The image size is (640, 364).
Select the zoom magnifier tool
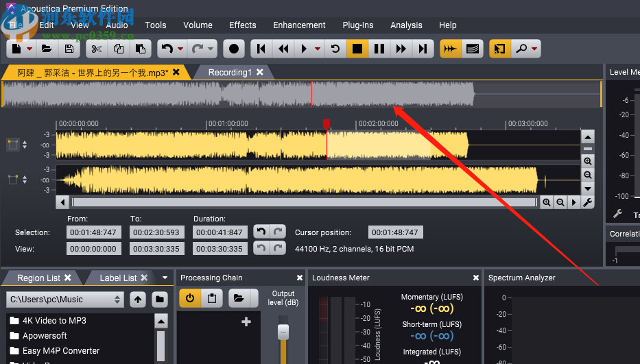pos(521,49)
